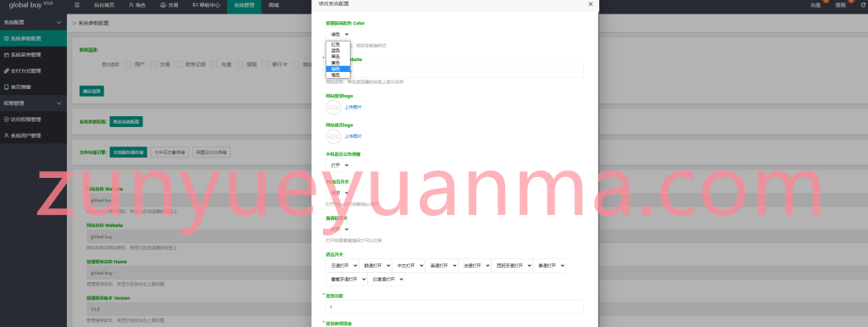Click the flag icon beside 帮助中心

[x=195, y=5]
